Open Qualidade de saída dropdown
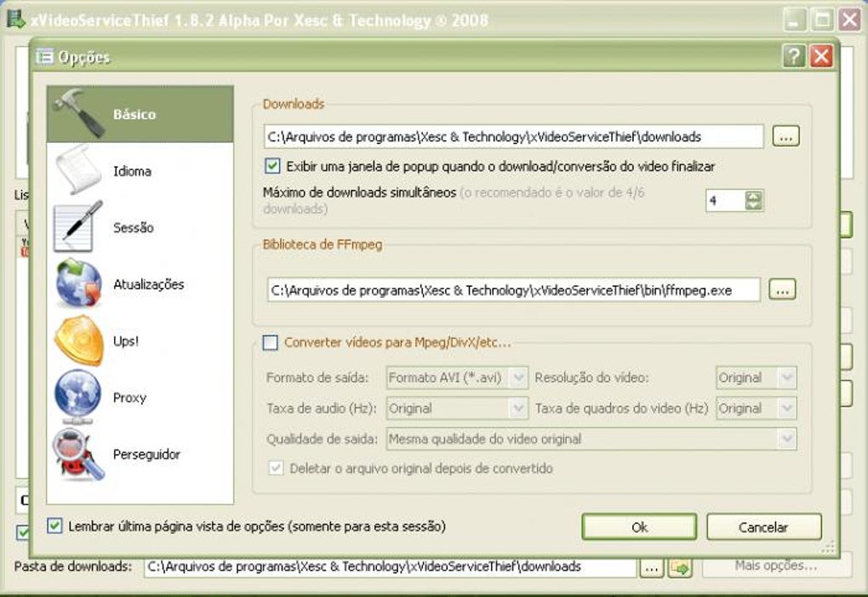This screenshot has width=868, height=597. (x=591, y=439)
